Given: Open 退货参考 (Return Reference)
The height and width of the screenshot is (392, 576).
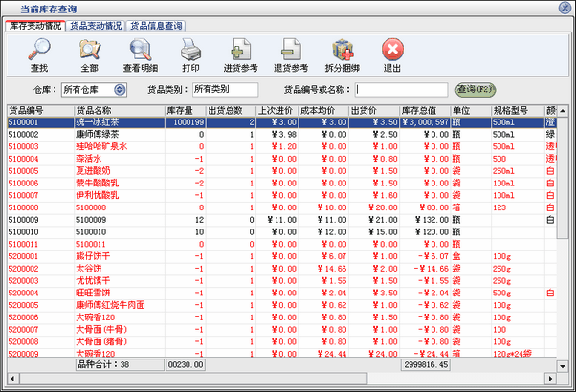Looking at the screenshot, I should [x=292, y=53].
